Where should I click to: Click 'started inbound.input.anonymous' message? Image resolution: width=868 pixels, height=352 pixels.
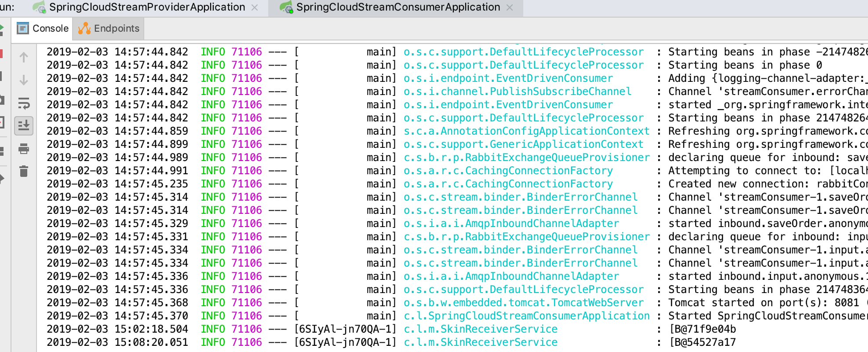768,276
